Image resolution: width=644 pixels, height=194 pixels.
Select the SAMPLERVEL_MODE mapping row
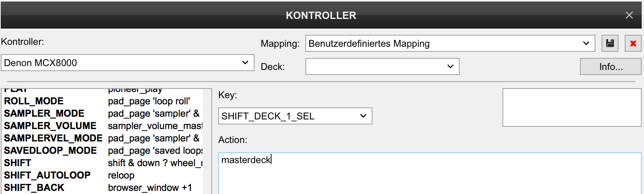[x=103, y=138]
